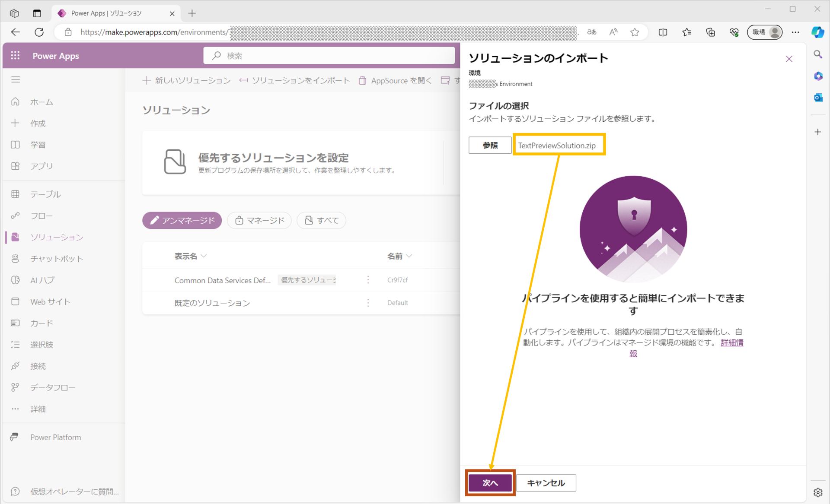This screenshot has height=504, width=830.
Task: Refresh the browser page
Action: tap(39, 32)
